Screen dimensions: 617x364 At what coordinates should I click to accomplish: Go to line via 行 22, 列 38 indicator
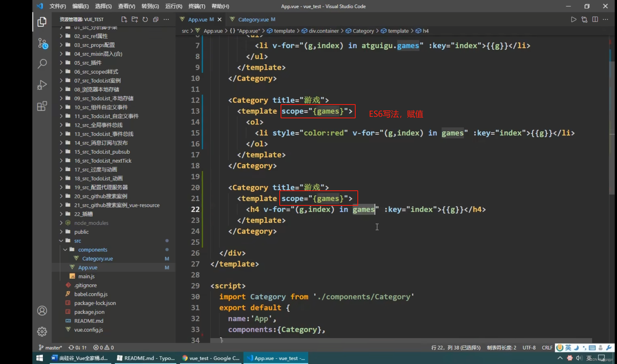456,348
